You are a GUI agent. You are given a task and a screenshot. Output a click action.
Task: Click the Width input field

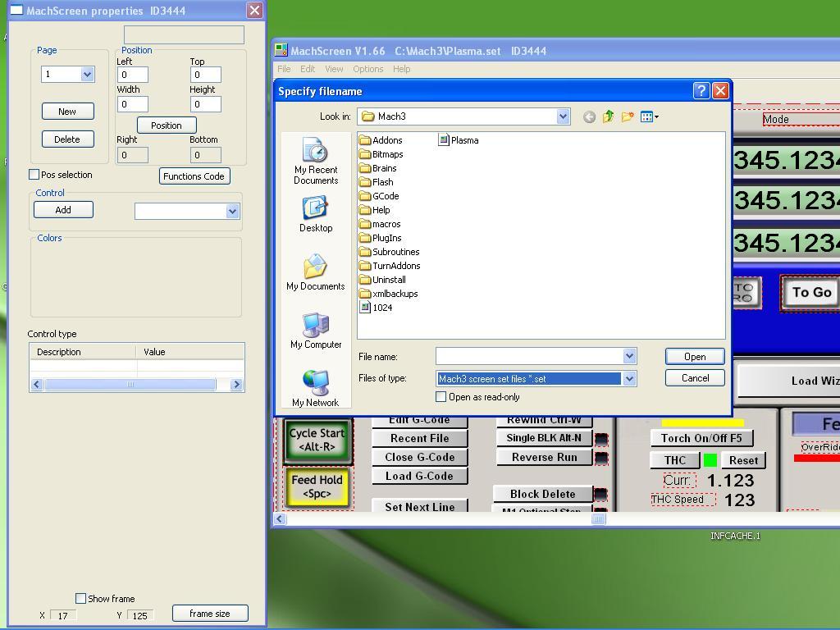pos(132,104)
